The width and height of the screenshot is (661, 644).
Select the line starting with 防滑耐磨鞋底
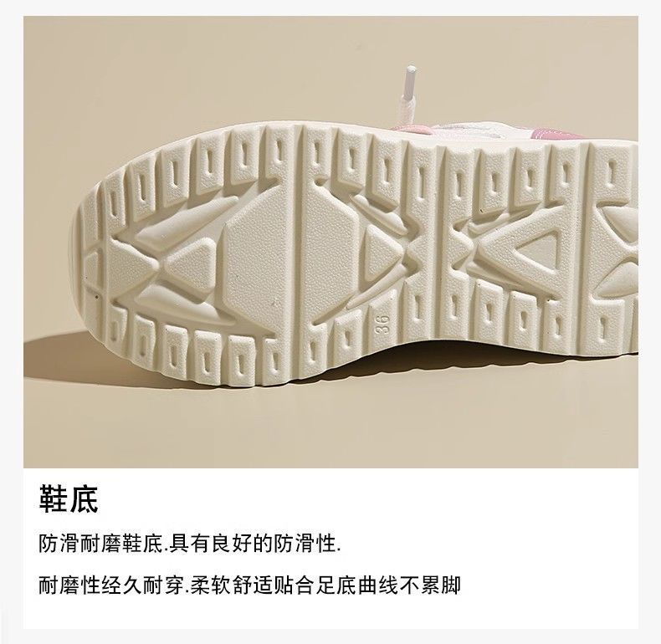pyautogui.click(x=190, y=544)
